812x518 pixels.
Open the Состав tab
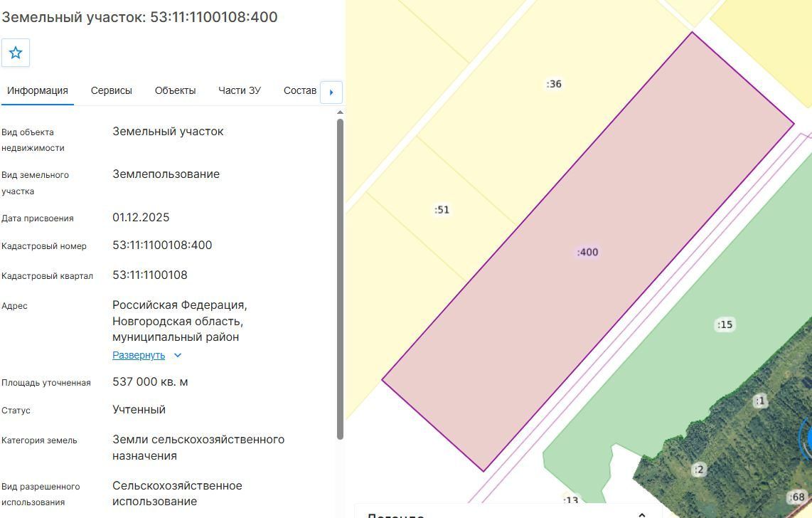pos(300,90)
